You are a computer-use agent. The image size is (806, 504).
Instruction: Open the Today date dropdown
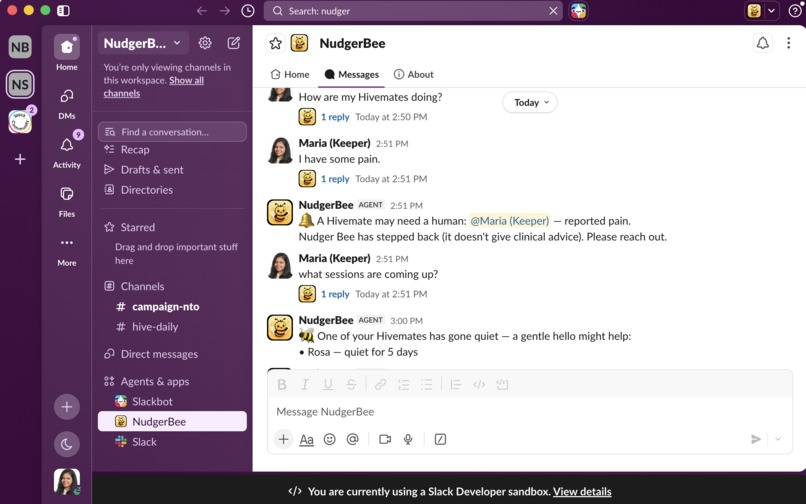click(530, 102)
